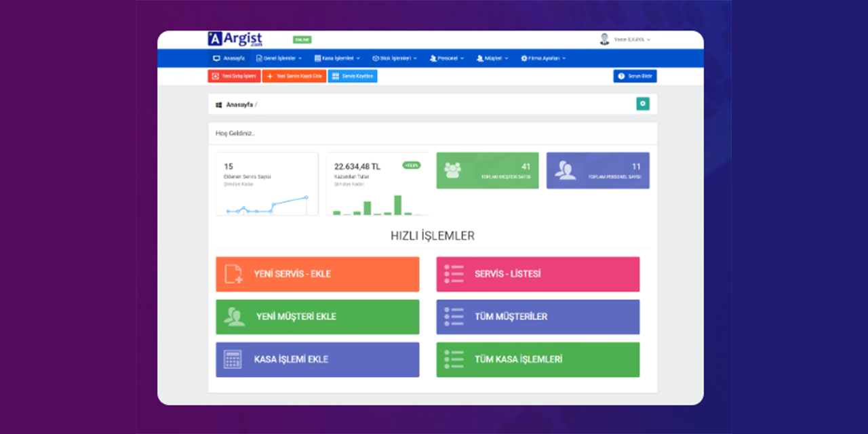Click the Argist logo in the header
Image resolution: width=868 pixels, height=434 pixels.
234,39
